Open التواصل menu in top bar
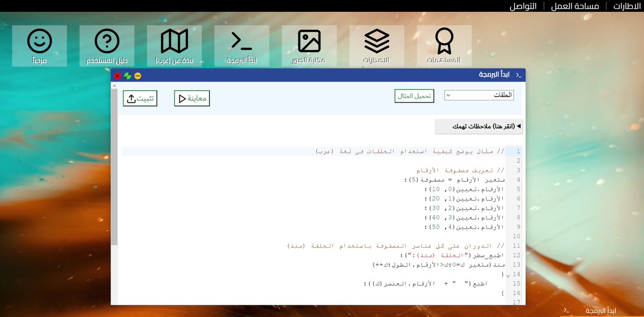This screenshot has width=644, height=317. [x=524, y=6]
